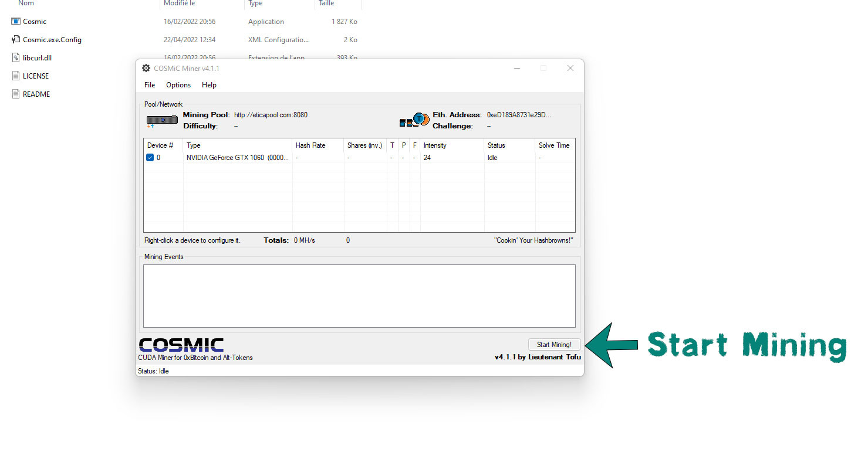Screen dimensions: 868x452
Task: Click the COSMIC logo image
Action: (181, 345)
